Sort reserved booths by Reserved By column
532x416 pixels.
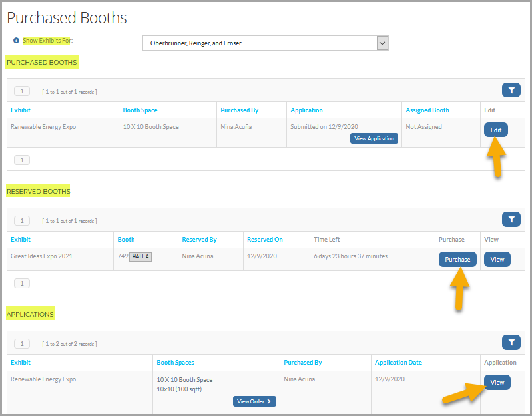click(199, 240)
